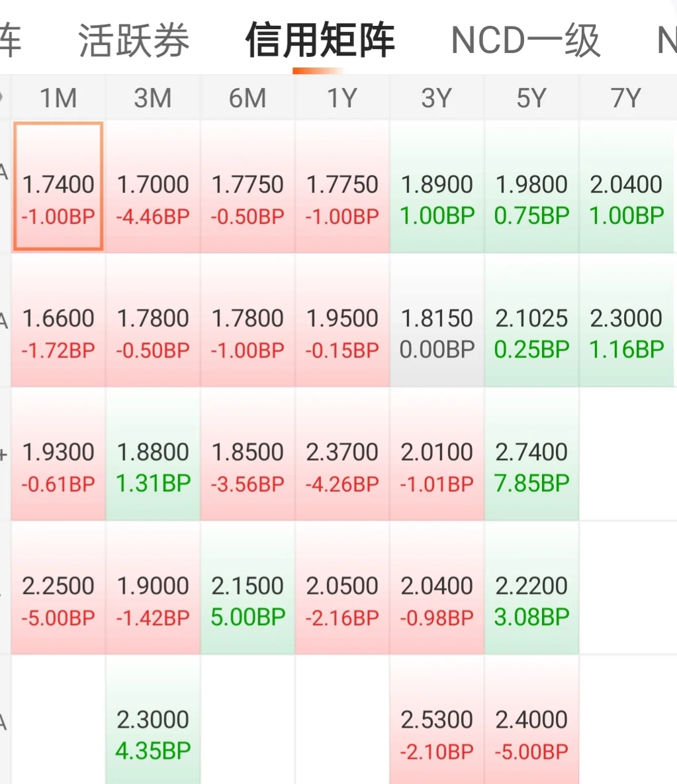Click the 7Y column header

pyautogui.click(x=626, y=98)
